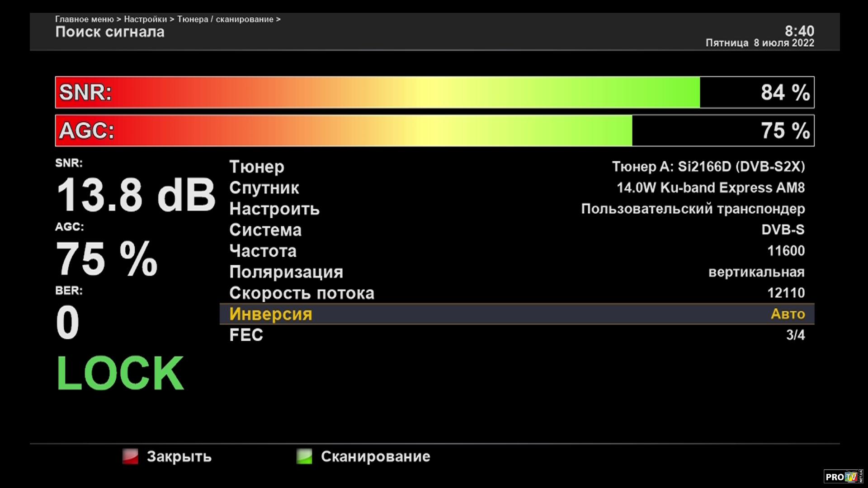Click the PRO TV logo watermark

coord(843,477)
